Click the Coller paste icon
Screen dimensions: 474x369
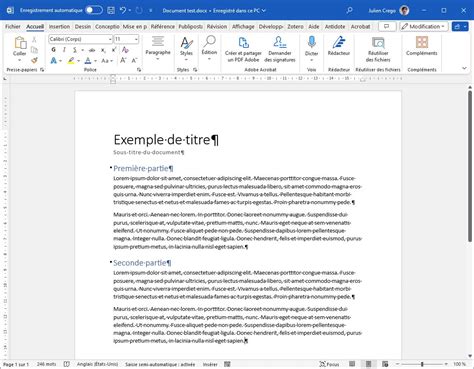pos(20,43)
